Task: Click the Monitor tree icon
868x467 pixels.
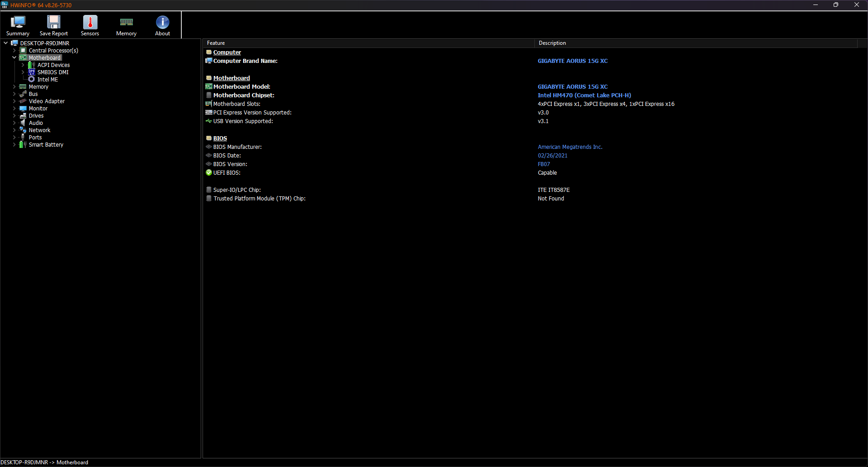Action: point(23,109)
